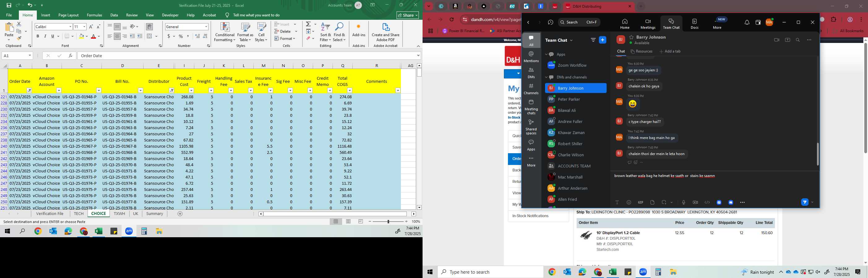Toggle Center horizontal alignment in Excel
868x278 pixels.
(x=117, y=36)
